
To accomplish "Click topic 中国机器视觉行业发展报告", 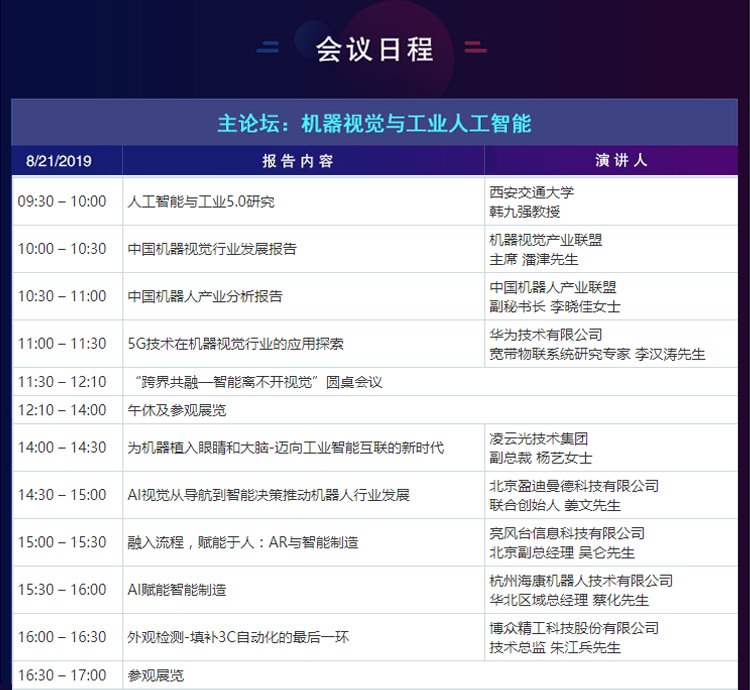I will [x=212, y=249].
